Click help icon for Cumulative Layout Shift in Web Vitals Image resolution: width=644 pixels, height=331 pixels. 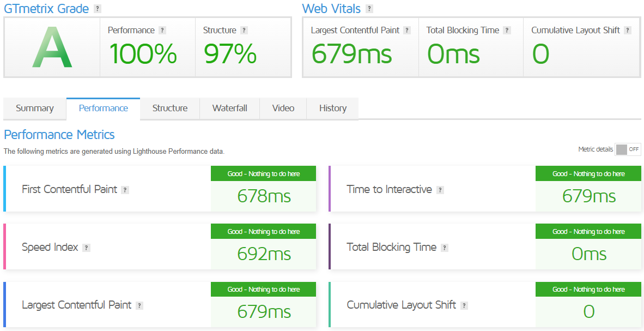[628, 31]
